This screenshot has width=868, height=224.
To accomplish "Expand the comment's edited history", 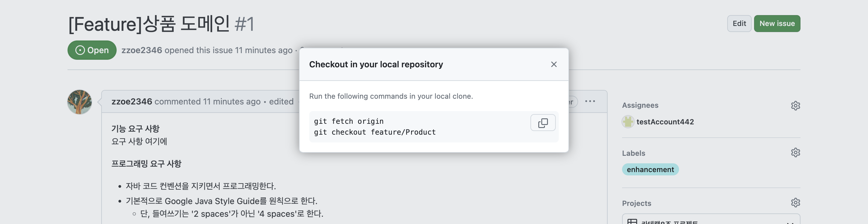I will 281,101.
